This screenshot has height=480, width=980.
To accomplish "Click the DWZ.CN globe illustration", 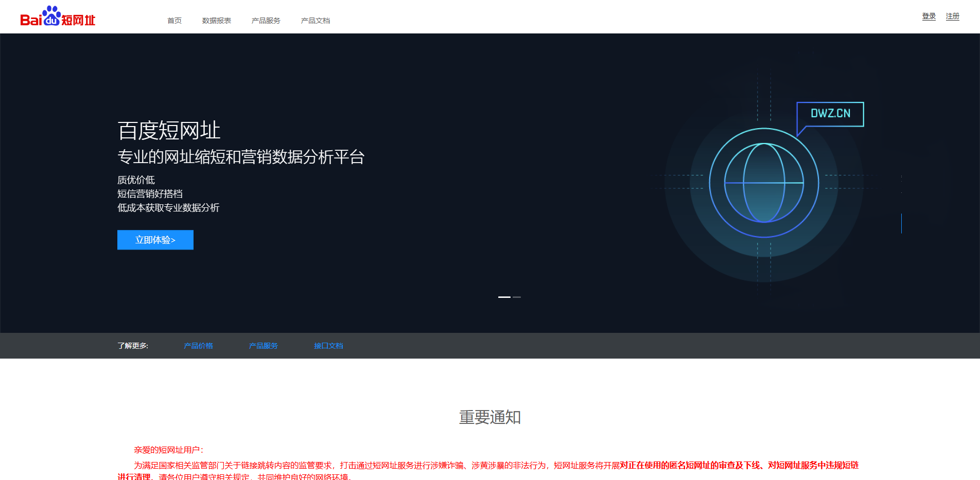I will tap(764, 183).
